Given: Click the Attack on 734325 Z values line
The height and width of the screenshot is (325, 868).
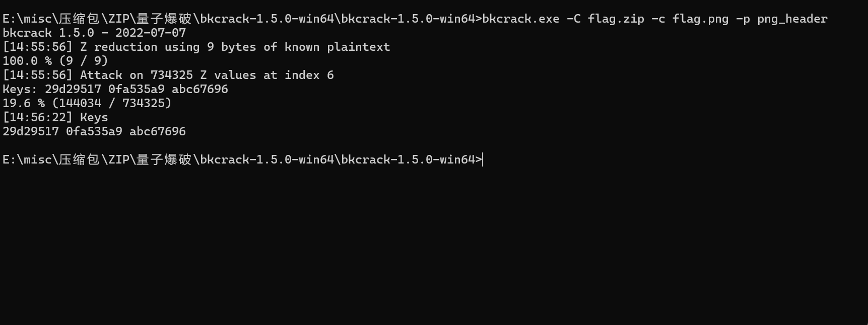Looking at the screenshot, I should (x=168, y=75).
